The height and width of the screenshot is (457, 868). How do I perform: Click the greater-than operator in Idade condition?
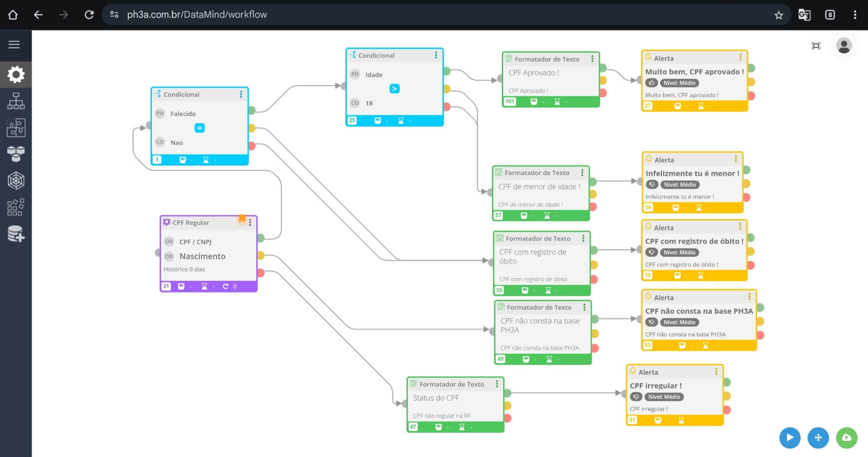point(394,89)
